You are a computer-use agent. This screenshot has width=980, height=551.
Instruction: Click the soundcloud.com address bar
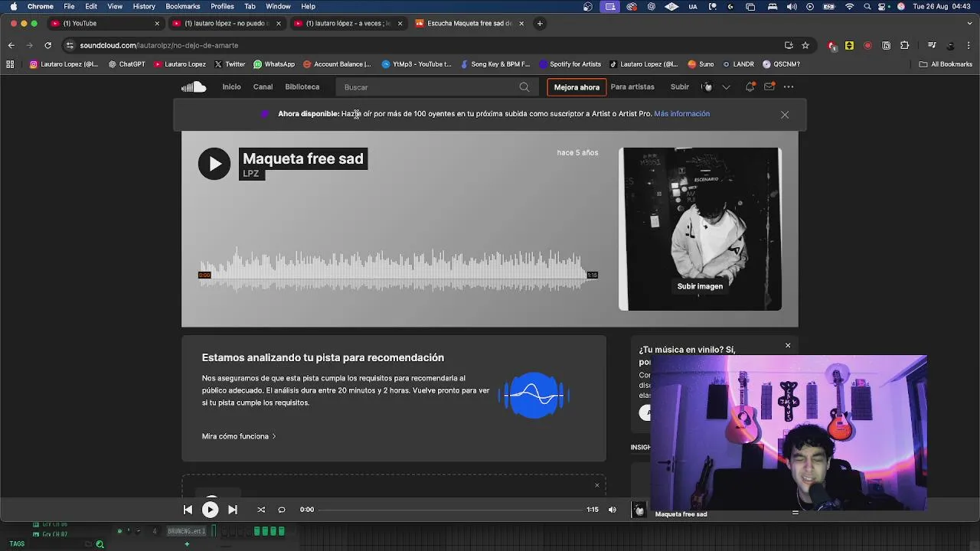pyautogui.click(x=429, y=45)
